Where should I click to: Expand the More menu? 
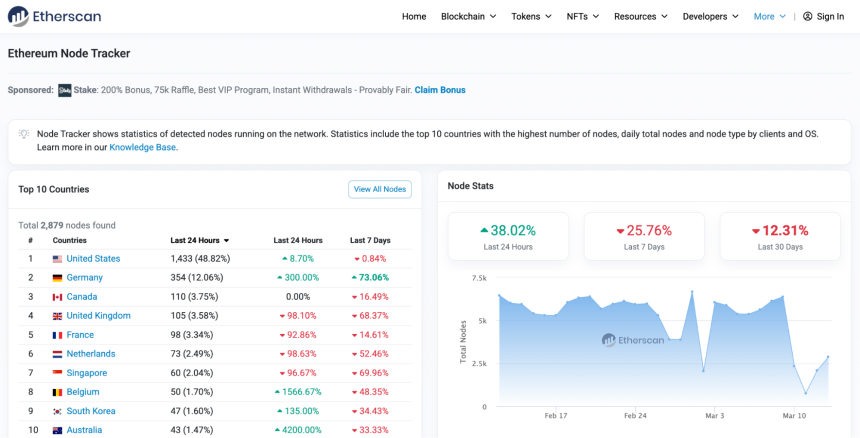(770, 16)
